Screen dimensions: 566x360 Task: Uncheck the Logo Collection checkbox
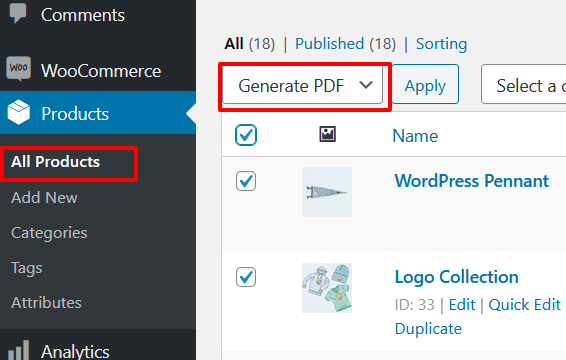[246, 277]
